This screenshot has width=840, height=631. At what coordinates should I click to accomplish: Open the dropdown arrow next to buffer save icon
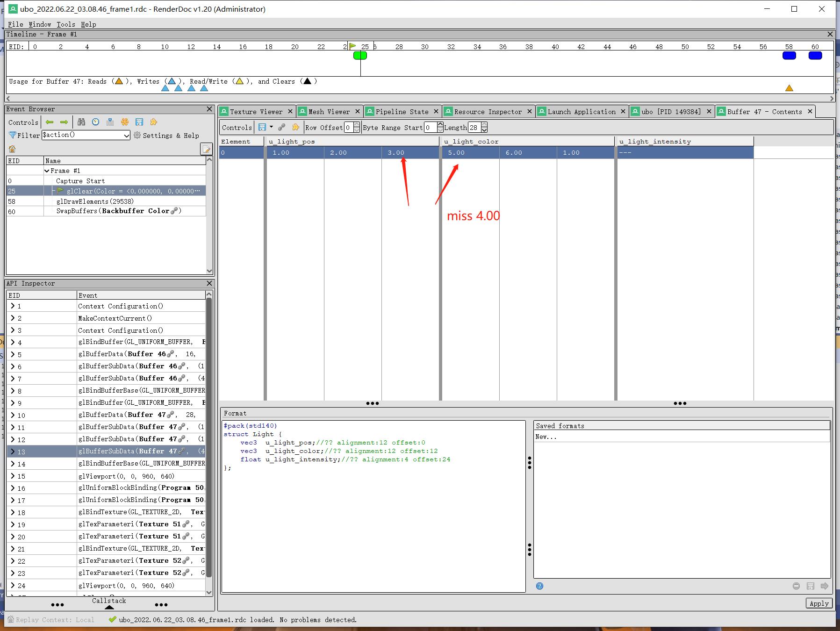coord(271,127)
